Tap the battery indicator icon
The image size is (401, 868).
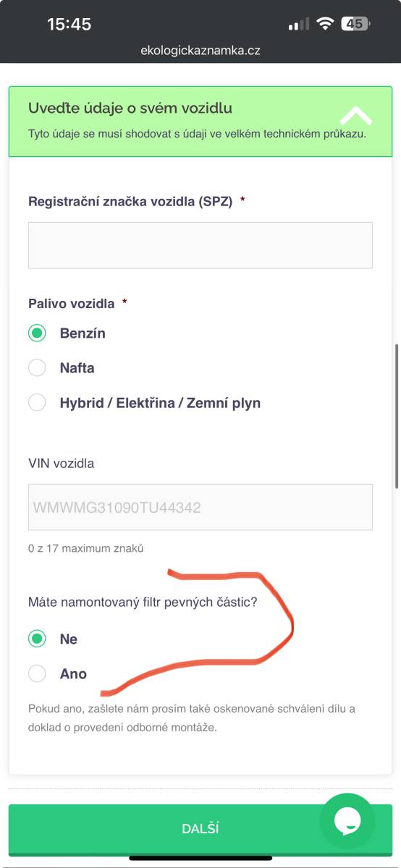356,24
